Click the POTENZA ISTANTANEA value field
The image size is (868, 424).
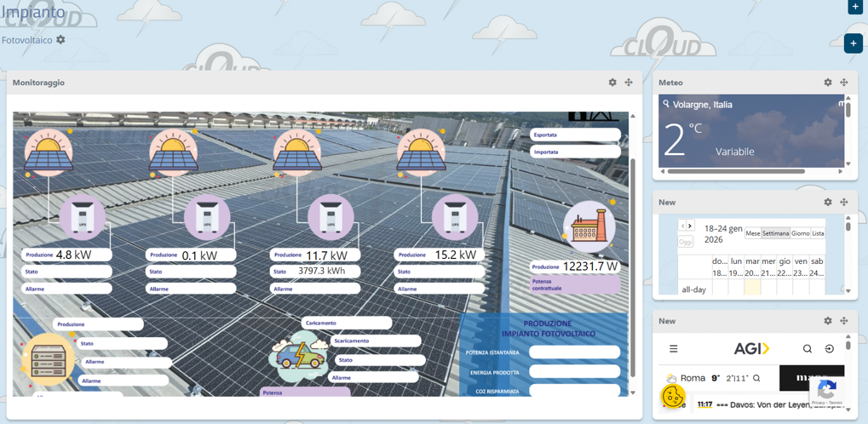tap(575, 352)
